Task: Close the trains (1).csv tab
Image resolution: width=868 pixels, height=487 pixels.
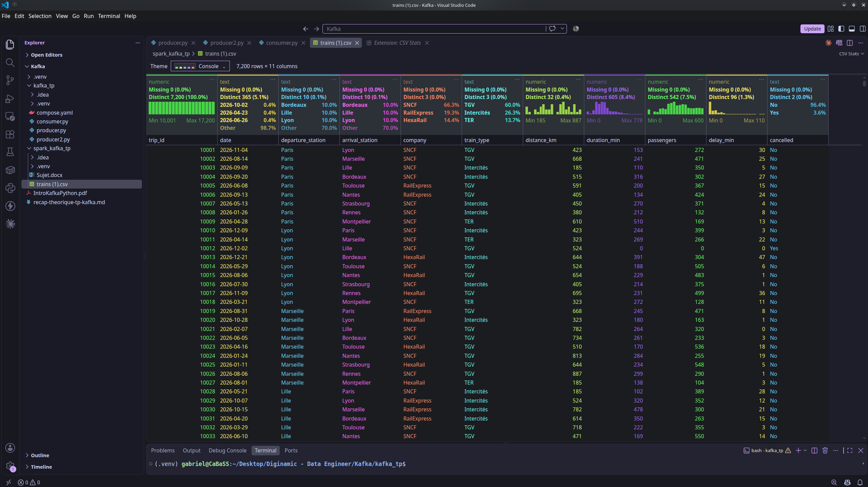Action: [357, 43]
